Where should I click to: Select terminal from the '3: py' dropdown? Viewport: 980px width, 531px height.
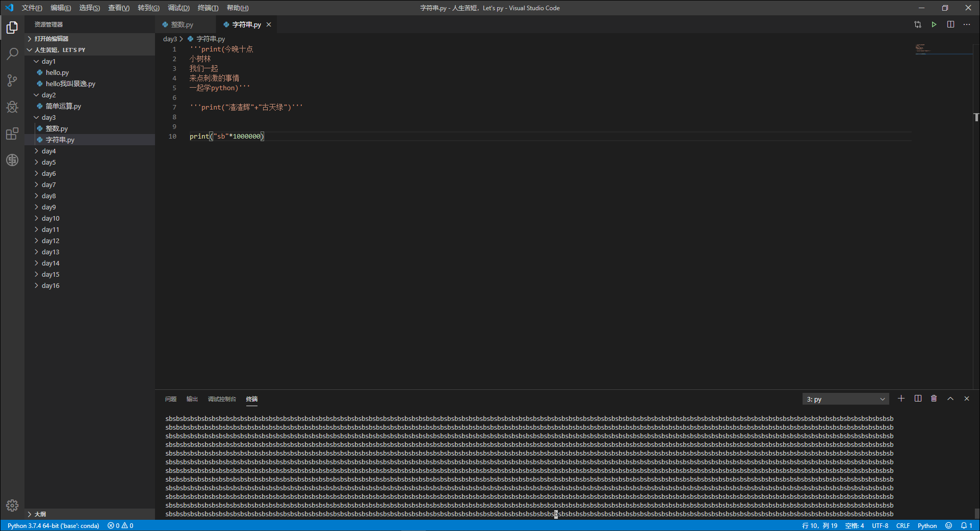tap(845, 399)
